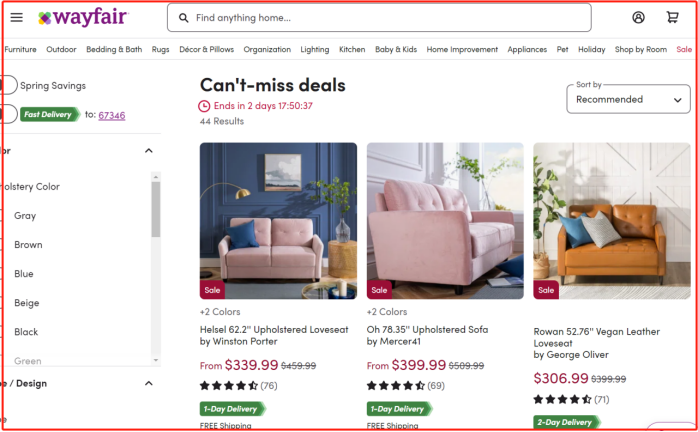Click the Rowan loveseat star rating
The width and height of the screenshot is (698, 432).
pyautogui.click(x=562, y=399)
